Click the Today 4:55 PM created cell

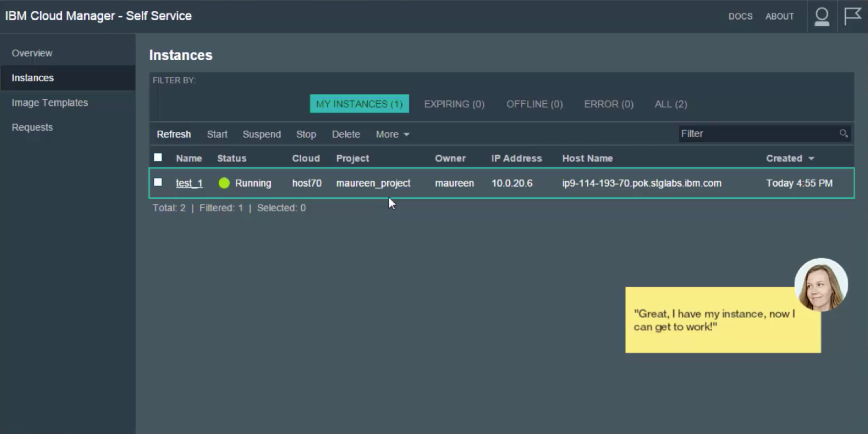tap(799, 183)
